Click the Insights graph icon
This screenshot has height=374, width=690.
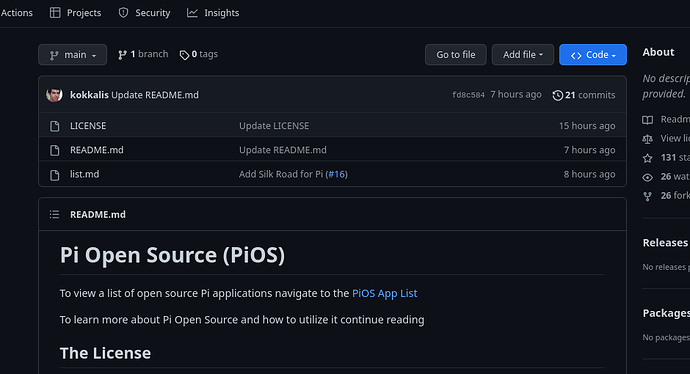(192, 13)
